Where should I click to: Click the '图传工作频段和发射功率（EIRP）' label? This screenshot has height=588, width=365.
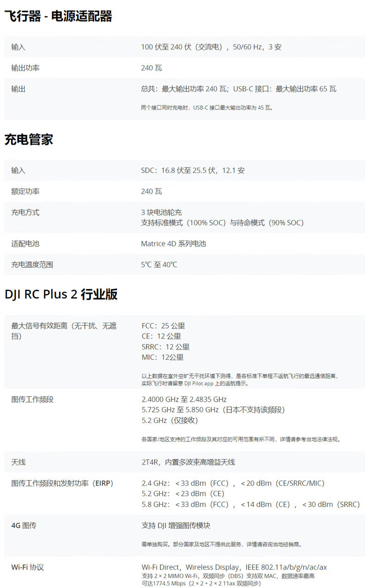point(62,484)
